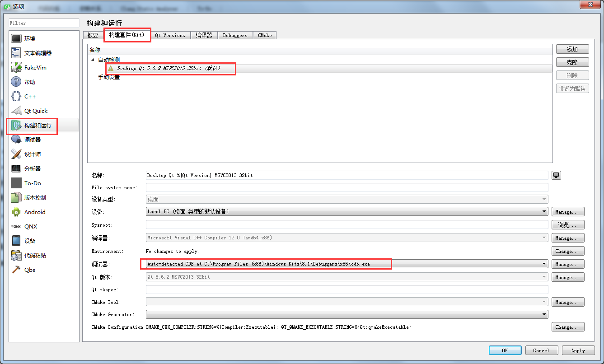The height and width of the screenshot is (364, 604).
Task: Open the Debuggers tab
Action: 235,35
